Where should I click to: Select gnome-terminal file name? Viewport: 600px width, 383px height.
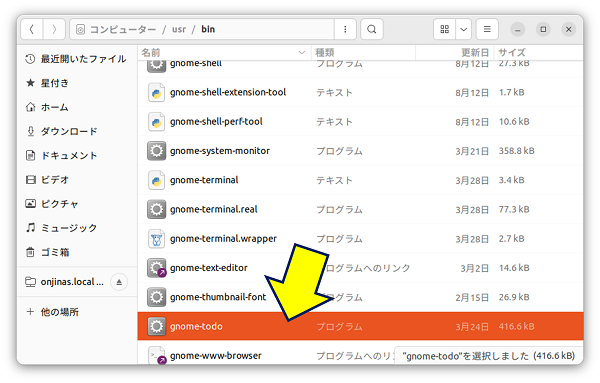[x=204, y=180]
